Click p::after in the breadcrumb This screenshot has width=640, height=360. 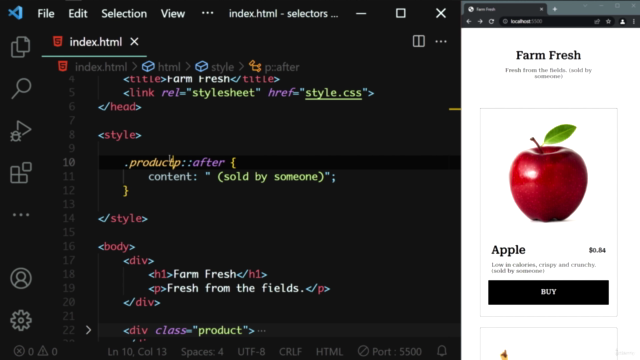click(282, 67)
